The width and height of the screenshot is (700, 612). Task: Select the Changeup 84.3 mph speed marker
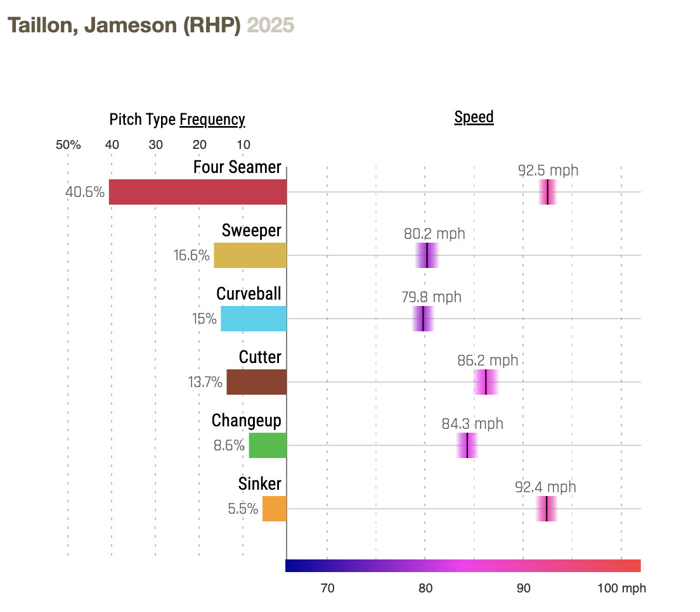click(467, 445)
